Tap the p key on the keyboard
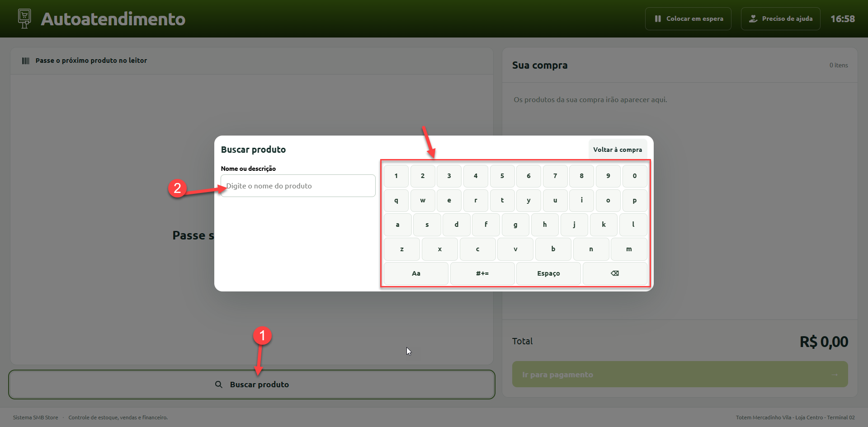 click(x=635, y=200)
